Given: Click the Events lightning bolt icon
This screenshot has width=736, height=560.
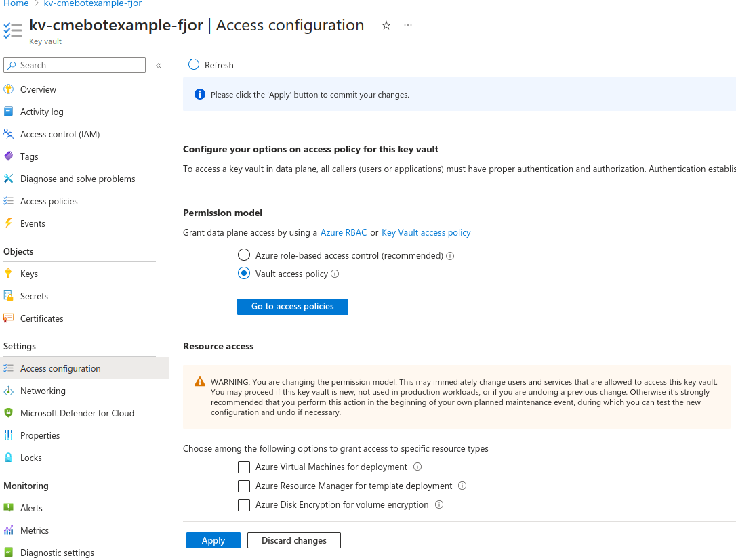Looking at the screenshot, I should [x=8, y=223].
